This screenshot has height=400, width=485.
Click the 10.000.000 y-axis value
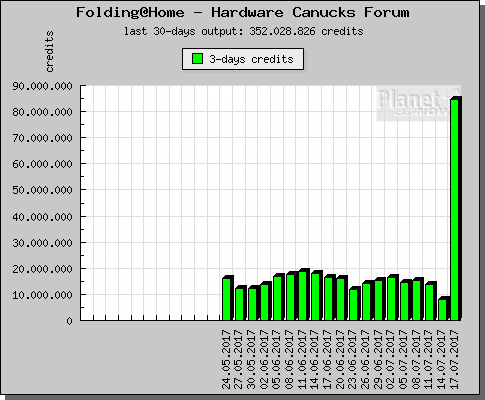(x=42, y=295)
